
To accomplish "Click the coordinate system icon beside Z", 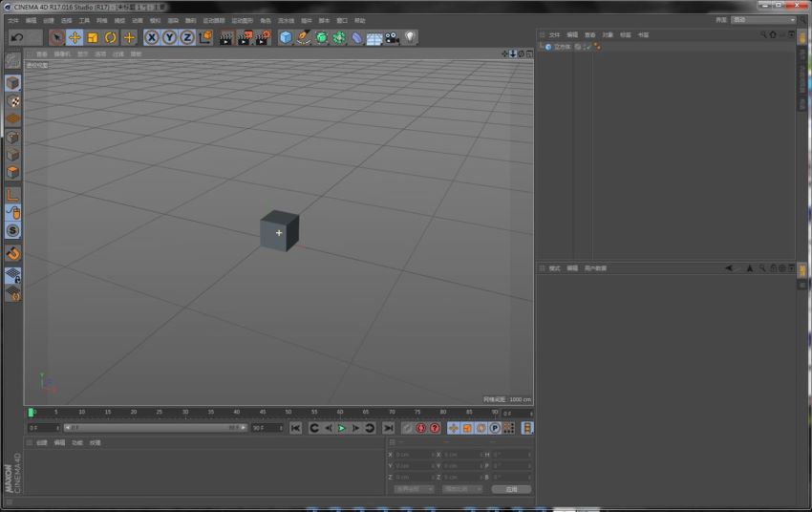I will pyautogui.click(x=205, y=37).
